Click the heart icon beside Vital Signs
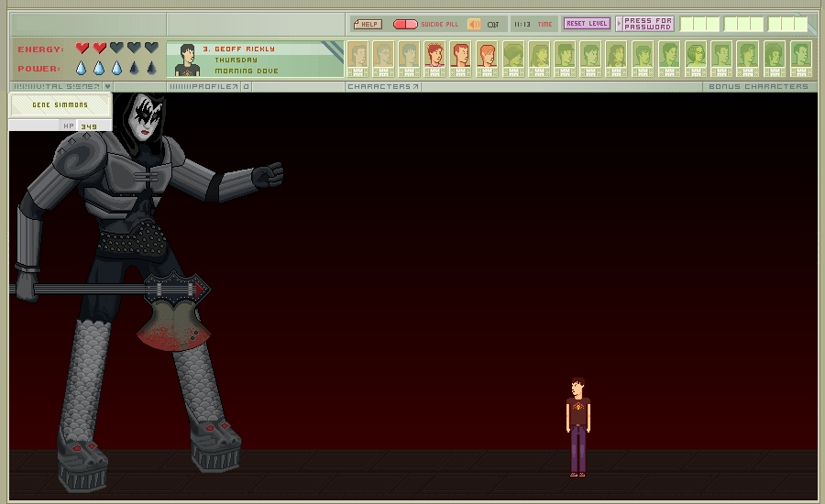This screenshot has height=504, width=825. 107,87
